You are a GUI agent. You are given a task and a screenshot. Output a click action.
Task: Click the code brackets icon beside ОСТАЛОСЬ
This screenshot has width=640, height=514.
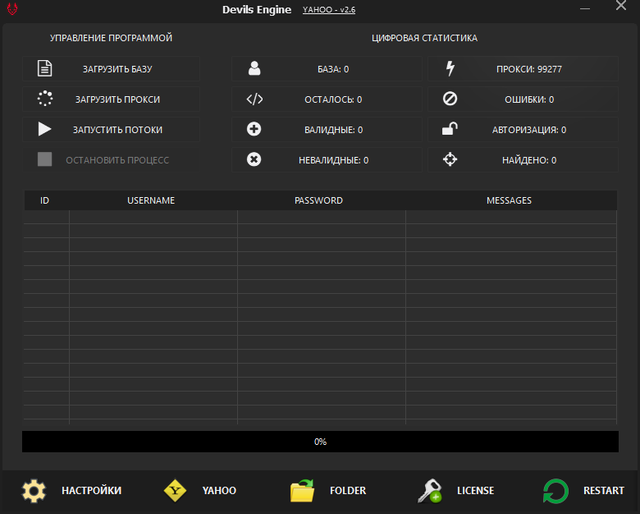[x=255, y=99]
